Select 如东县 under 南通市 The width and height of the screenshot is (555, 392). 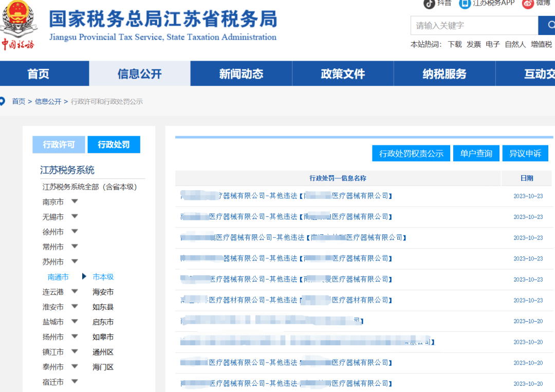[103, 307]
